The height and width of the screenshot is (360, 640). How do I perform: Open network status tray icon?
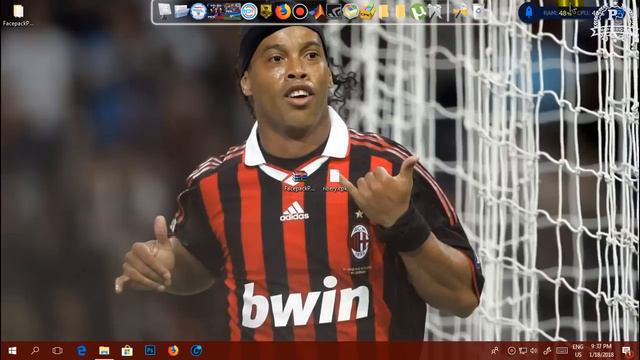[523, 351]
